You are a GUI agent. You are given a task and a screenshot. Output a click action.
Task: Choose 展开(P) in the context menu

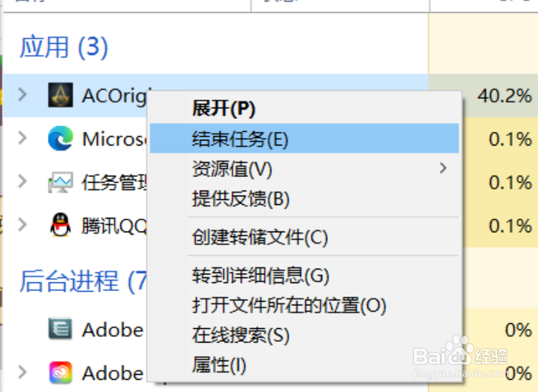coord(224,109)
